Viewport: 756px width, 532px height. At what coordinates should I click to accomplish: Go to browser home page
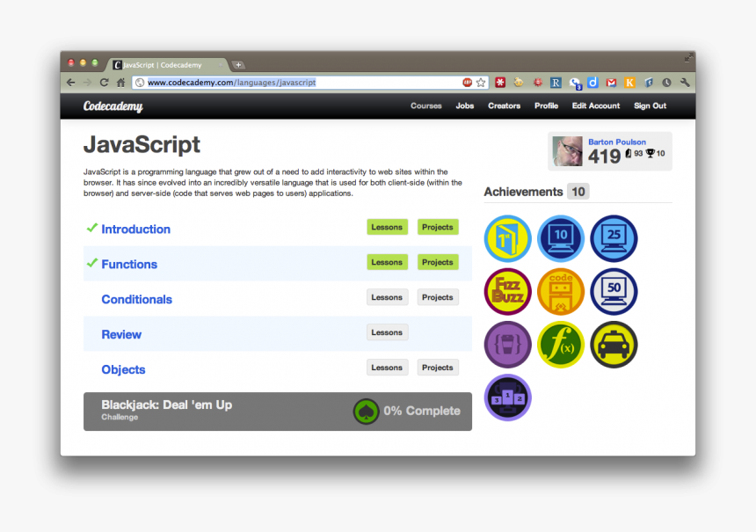coord(120,83)
